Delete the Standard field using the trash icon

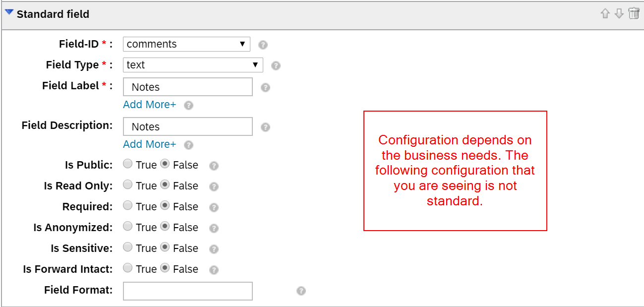point(634,13)
